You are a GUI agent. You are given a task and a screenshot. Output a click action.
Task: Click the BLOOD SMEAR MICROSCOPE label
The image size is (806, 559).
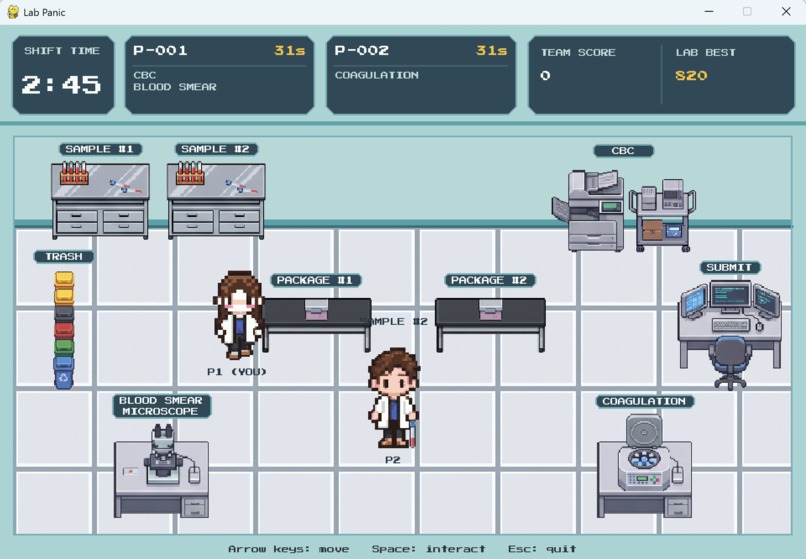[161, 406]
